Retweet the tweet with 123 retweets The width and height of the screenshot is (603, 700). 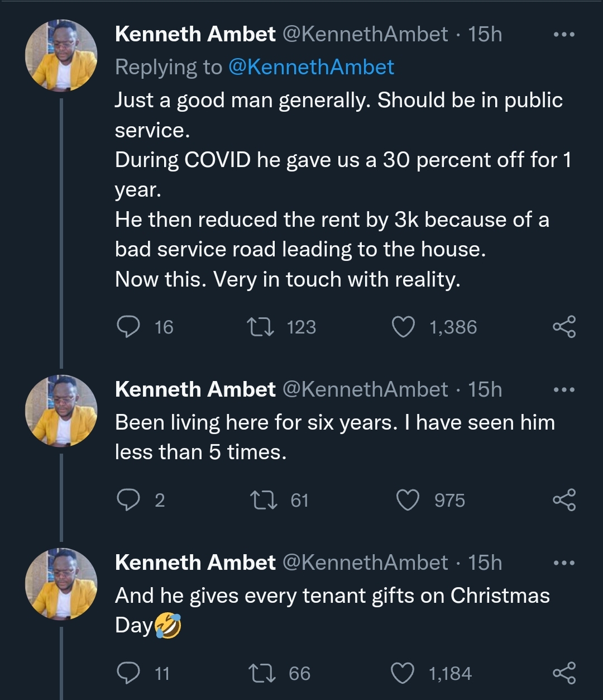pos(260,327)
